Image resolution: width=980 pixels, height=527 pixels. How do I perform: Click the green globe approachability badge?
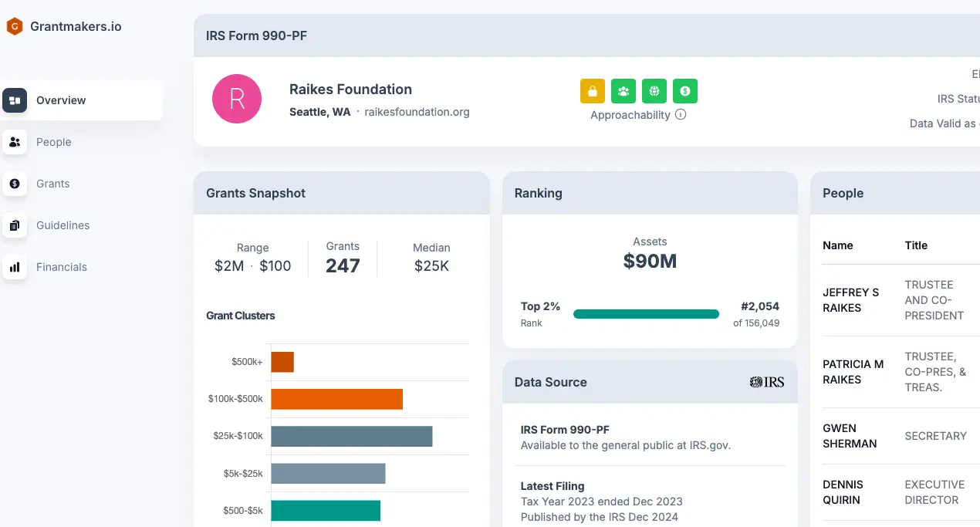coord(654,91)
